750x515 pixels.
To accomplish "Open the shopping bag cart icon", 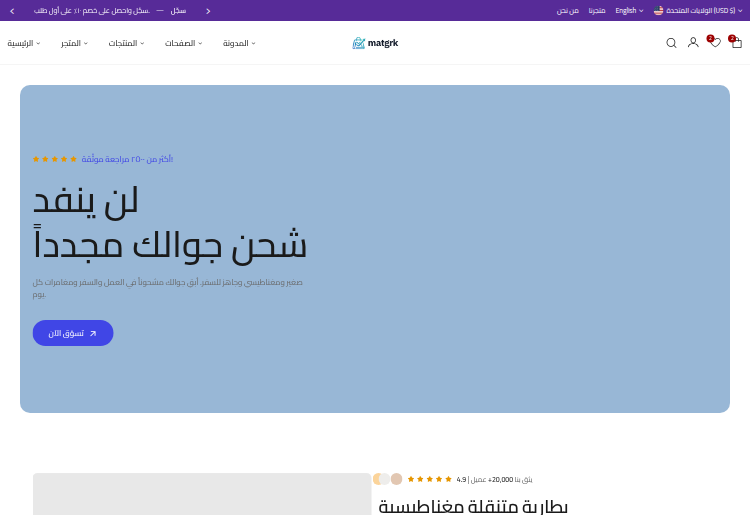I will (x=736, y=43).
